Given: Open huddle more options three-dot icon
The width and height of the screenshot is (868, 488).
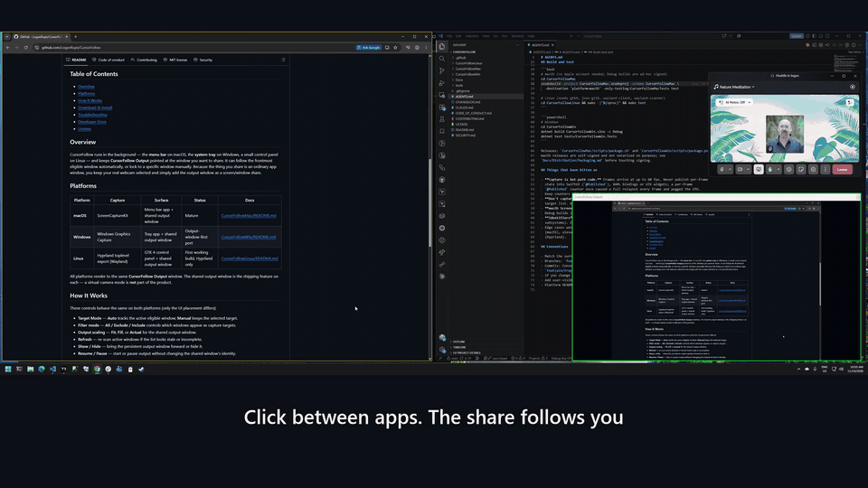Looking at the screenshot, I should pyautogui.click(x=826, y=169).
